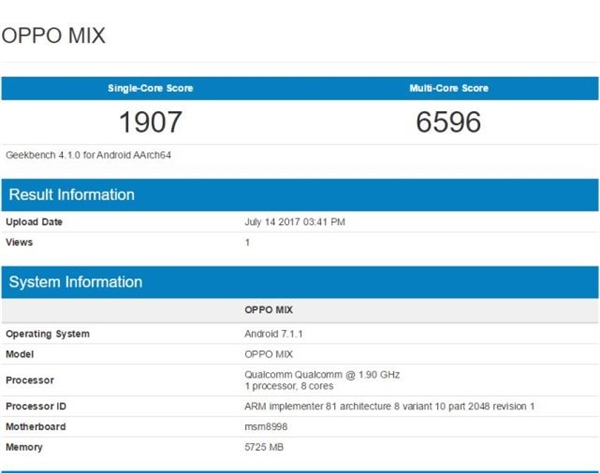600x473 pixels.
Task: Select the Upload Date row label
Action: point(34,222)
